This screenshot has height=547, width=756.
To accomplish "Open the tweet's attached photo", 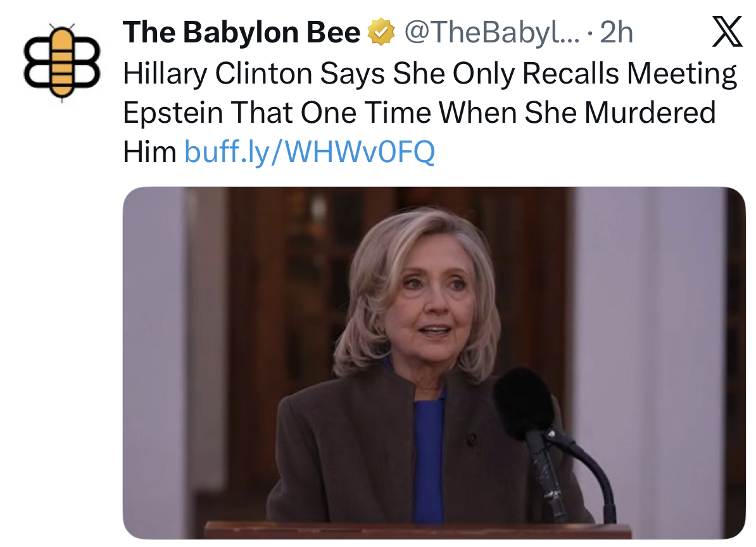I will tap(433, 362).
